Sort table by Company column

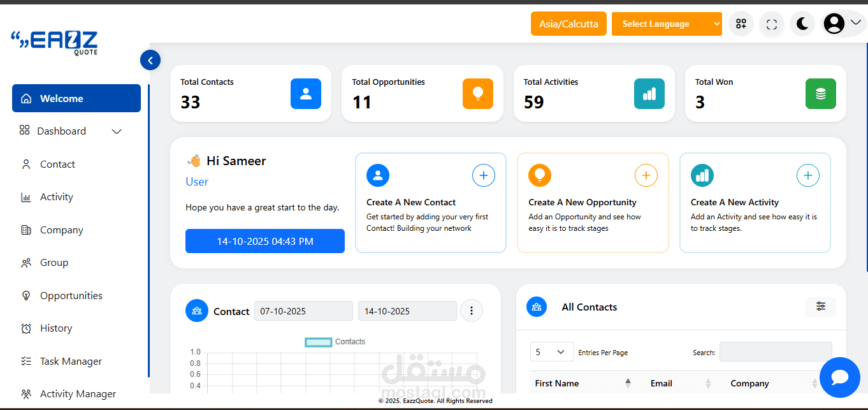point(773,383)
